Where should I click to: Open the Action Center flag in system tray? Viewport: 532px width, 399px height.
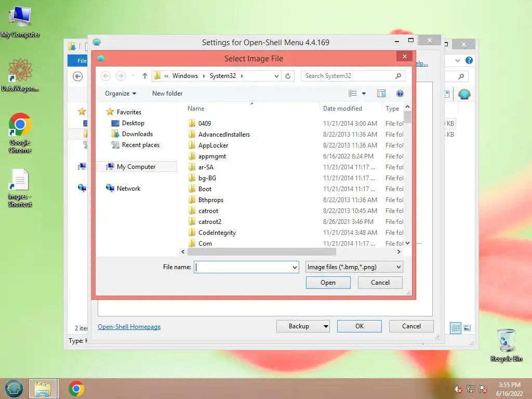click(x=483, y=389)
